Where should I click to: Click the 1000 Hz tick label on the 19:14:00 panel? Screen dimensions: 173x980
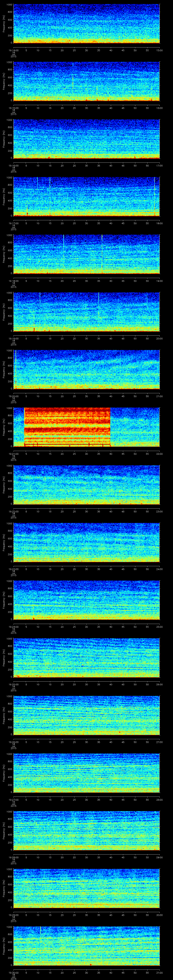tap(9, 5)
